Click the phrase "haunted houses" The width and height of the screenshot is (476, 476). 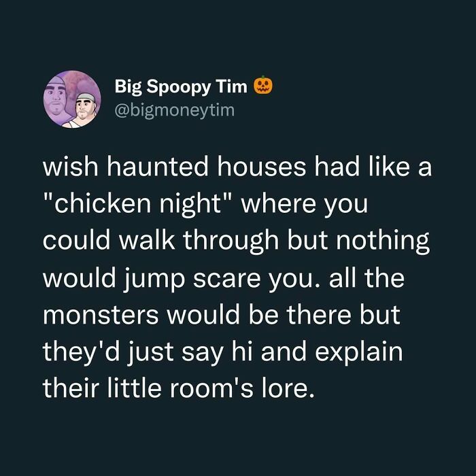pyautogui.click(x=207, y=167)
